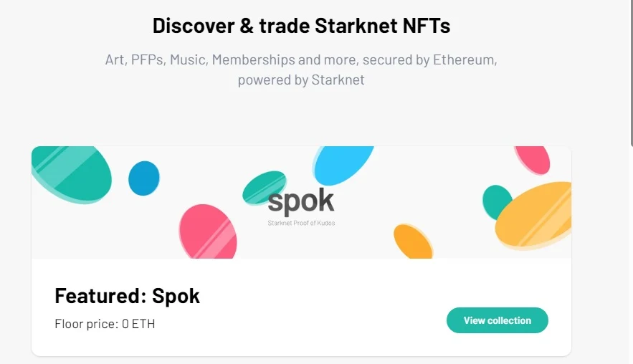Click the teal ellipse behind the yellow shape

coord(497,201)
